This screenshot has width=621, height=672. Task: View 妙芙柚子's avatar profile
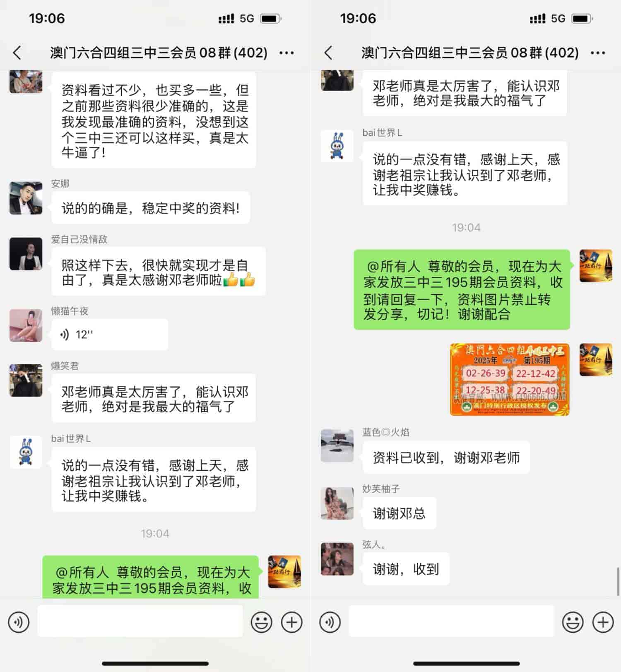click(x=337, y=503)
